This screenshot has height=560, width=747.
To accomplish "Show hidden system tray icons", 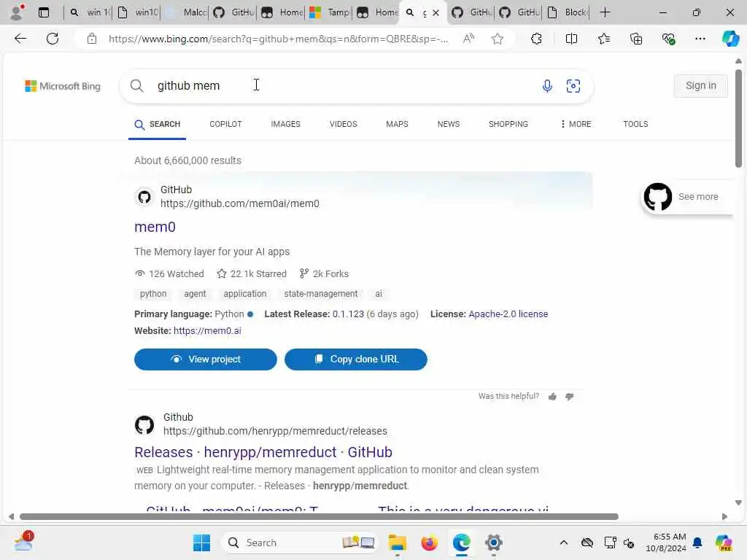I will (x=564, y=542).
